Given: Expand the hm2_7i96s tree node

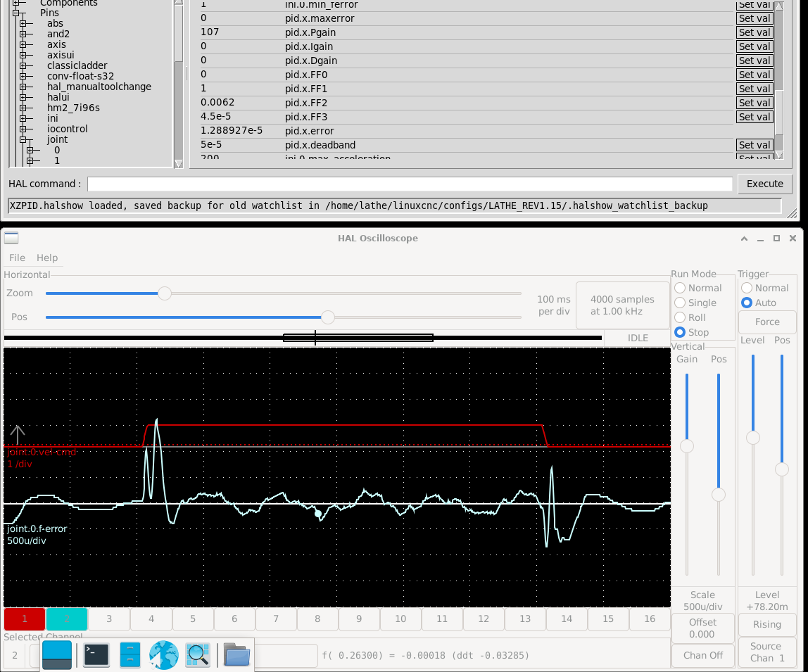Looking at the screenshot, I should point(23,108).
